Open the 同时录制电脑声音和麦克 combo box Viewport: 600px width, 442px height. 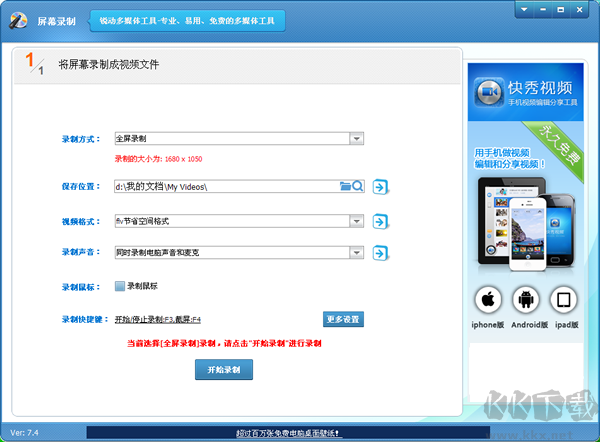pos(239,253)
